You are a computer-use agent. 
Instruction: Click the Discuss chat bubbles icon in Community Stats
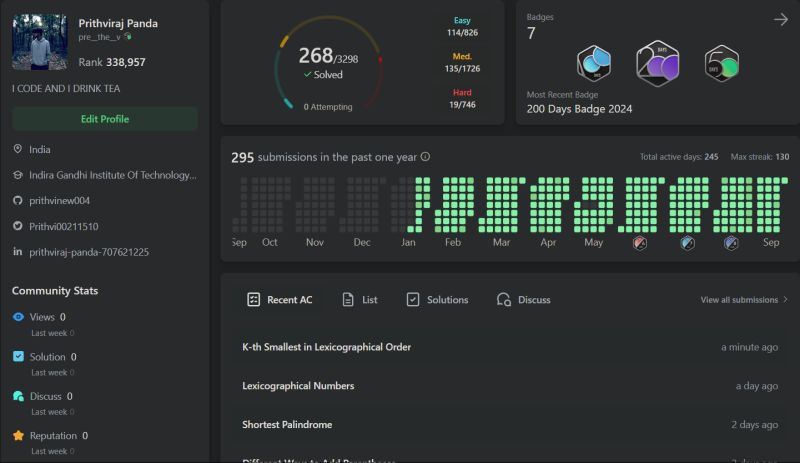point(18,396)
